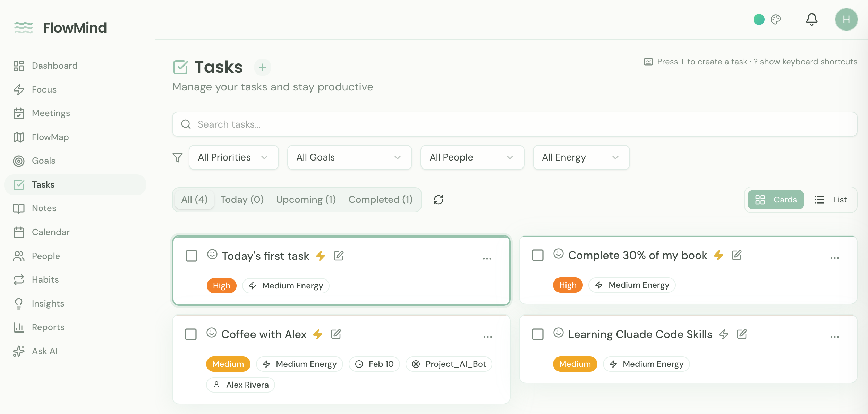Screen dimensions: 868x414
Task: Open the All Goals filter dropdown
Action: (x=349, y=157)
